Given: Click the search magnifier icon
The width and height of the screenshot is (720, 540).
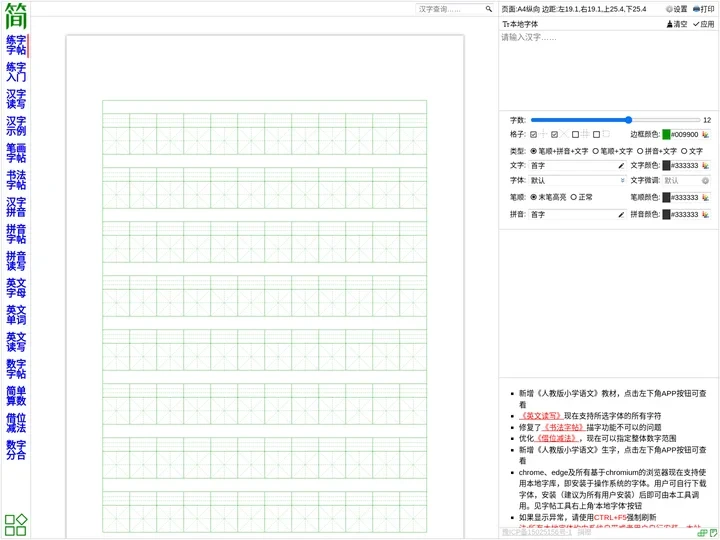Looking at the screenshot, I should pyautogui.click(x=489, y=9).
